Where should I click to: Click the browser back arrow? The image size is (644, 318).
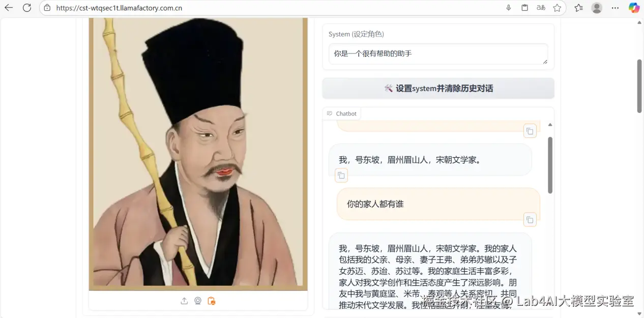coord(9,8)
